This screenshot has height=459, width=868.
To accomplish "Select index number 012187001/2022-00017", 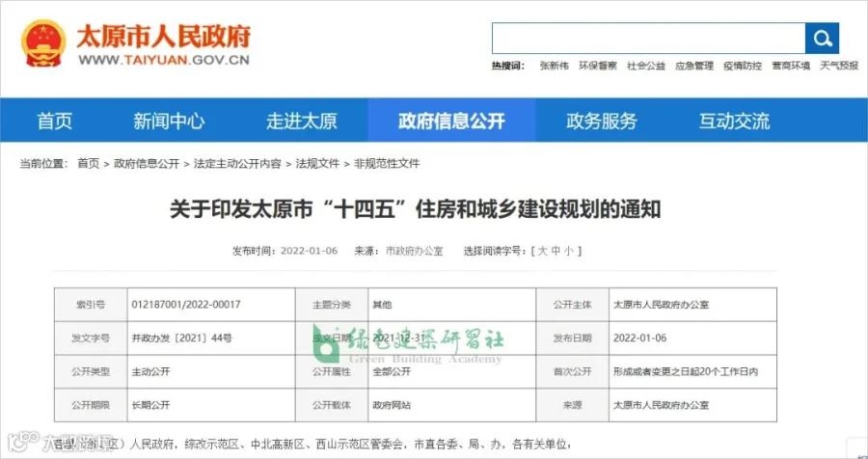I will [x=186, y=305].
